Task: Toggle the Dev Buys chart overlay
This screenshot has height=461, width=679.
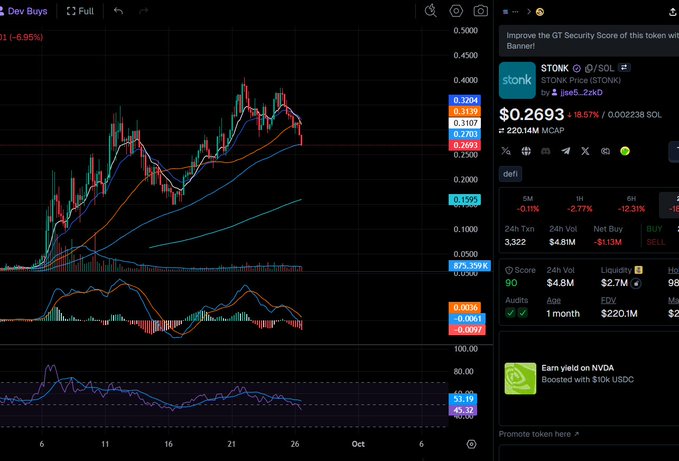Action: coord(23,11)
